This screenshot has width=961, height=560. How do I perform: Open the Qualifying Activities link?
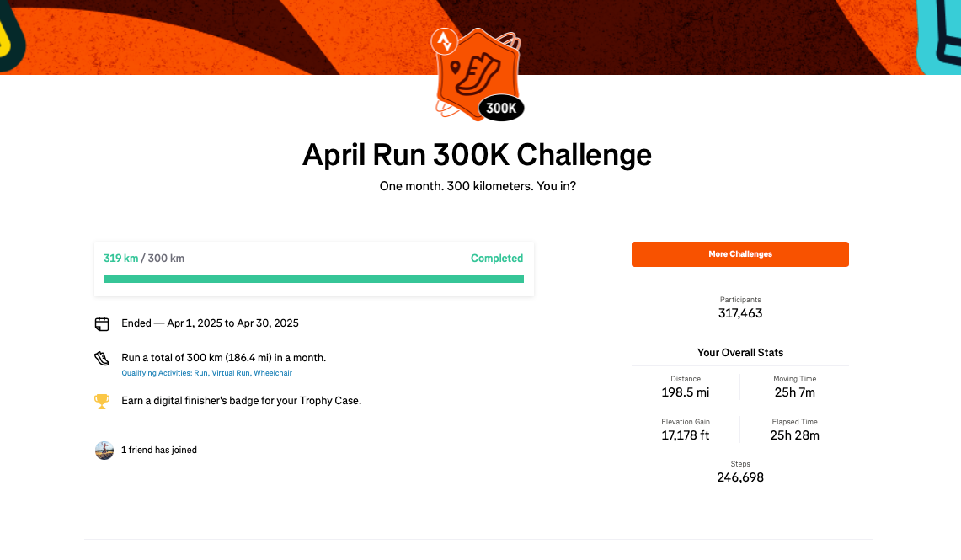tap(206, 372)
